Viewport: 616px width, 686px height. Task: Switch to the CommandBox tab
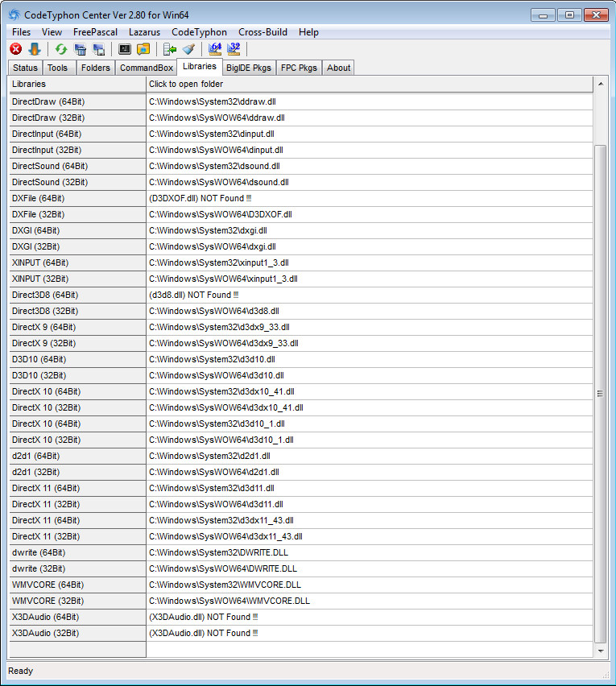click(146, 68)
